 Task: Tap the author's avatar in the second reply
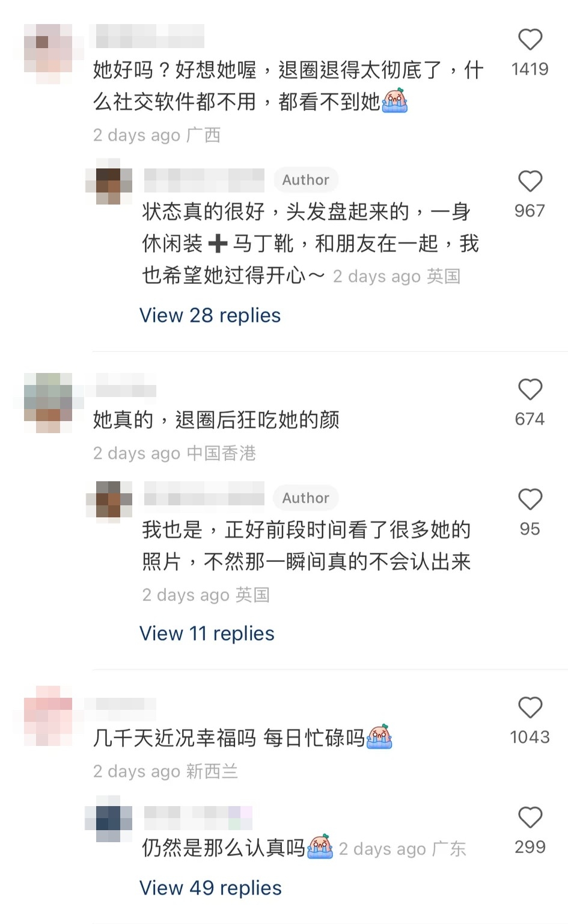(x=109, y=499)
